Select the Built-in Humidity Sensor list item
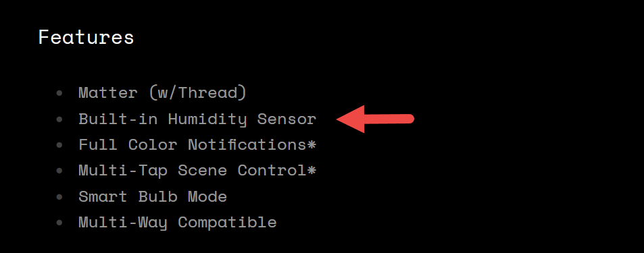 click(x=197, y=119)
